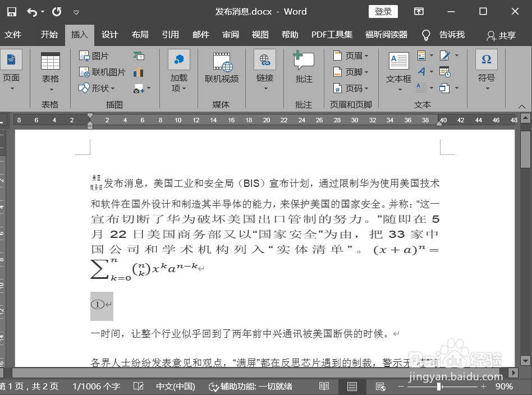Switch to the 引用 tab

171,35
